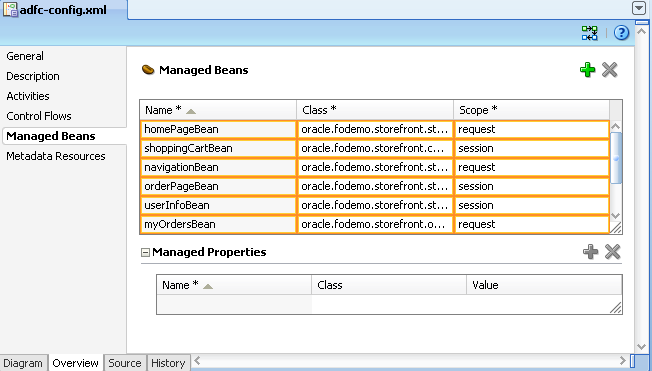
Task: Click the Managed Beans table scrollbar thumb
Action: pyautogui.click(x=616, y=158)
